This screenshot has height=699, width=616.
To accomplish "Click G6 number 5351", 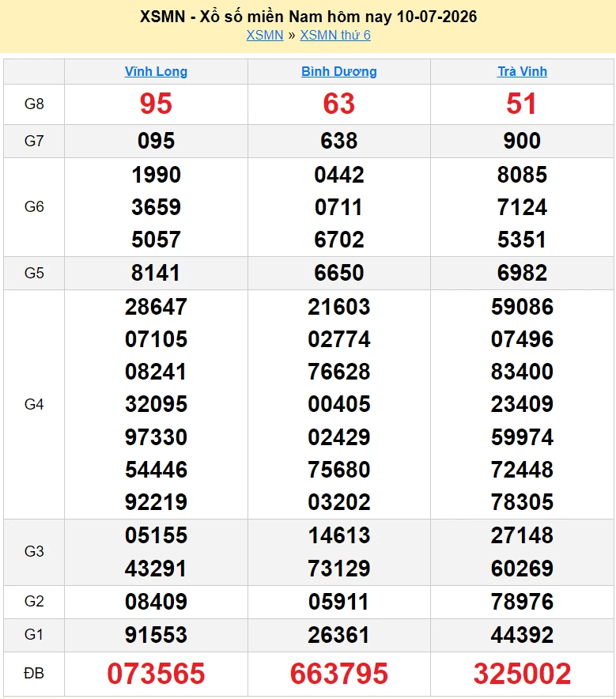I will pos(522,240).
